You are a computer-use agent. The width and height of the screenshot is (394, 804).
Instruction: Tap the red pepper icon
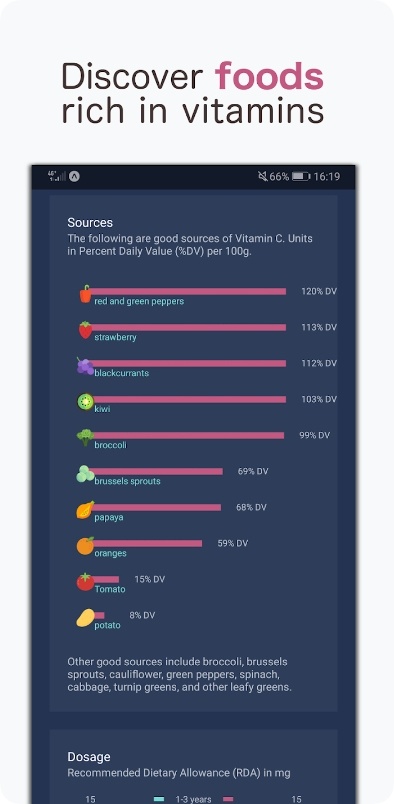[86, 294]
